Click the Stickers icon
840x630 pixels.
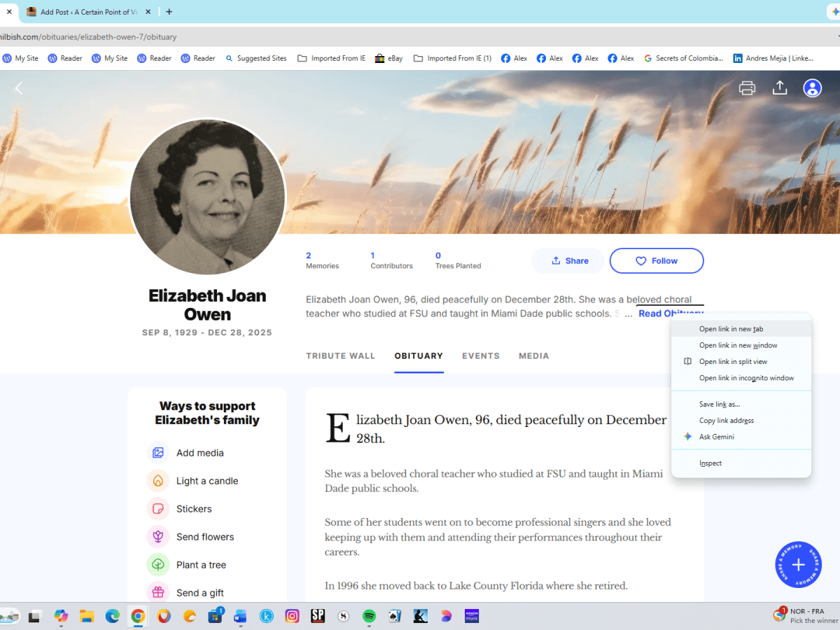[158, 509]
